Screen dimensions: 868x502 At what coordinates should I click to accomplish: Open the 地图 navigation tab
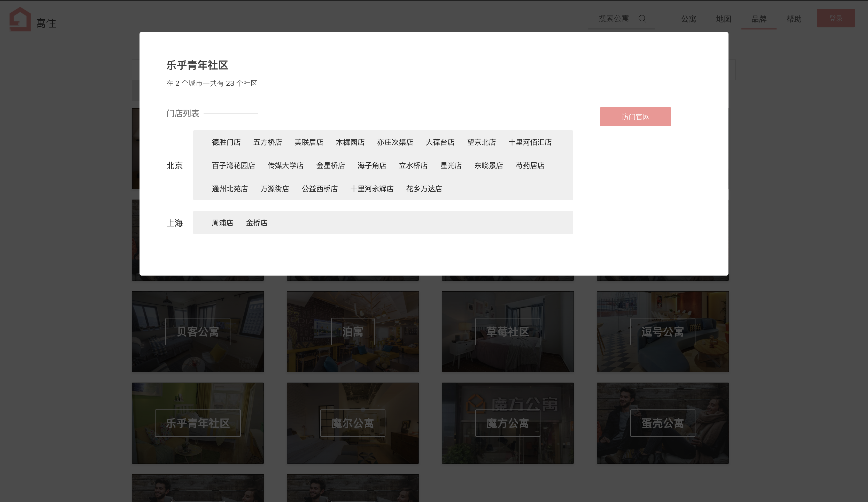click(x=723, y=19)
